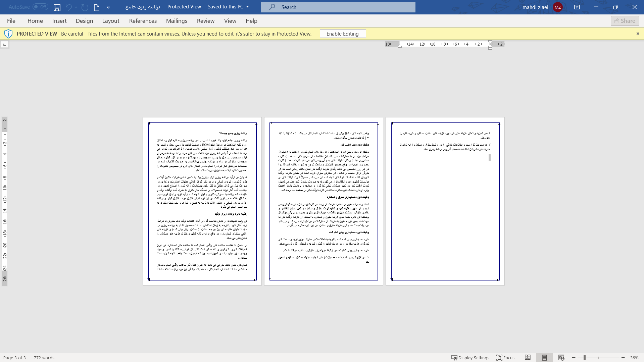Open the Undo history dropdown arrow
The image size is (644, 362).
[76, 7]
